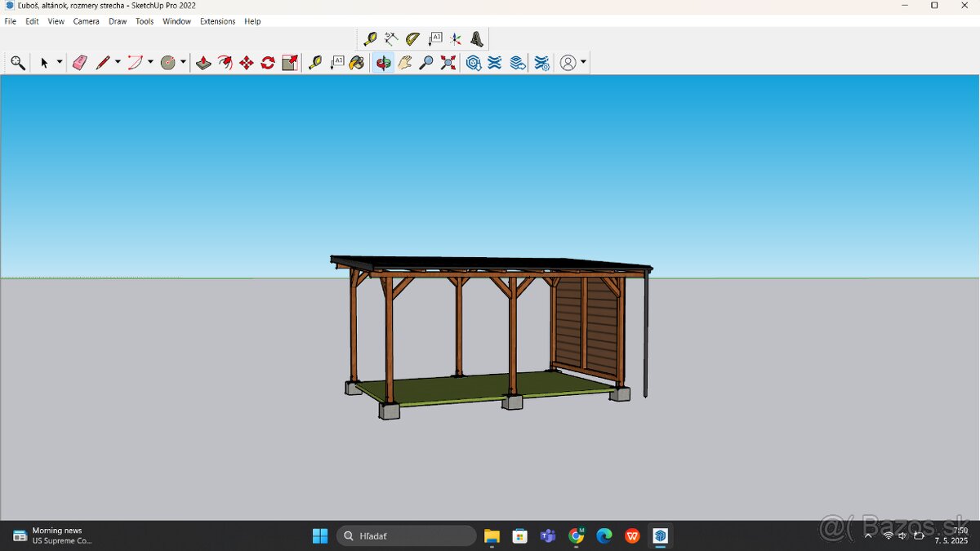The width and height of the screenshot is (980, 551).
Task: Open the Camera menu
Action: coord(86,21)
